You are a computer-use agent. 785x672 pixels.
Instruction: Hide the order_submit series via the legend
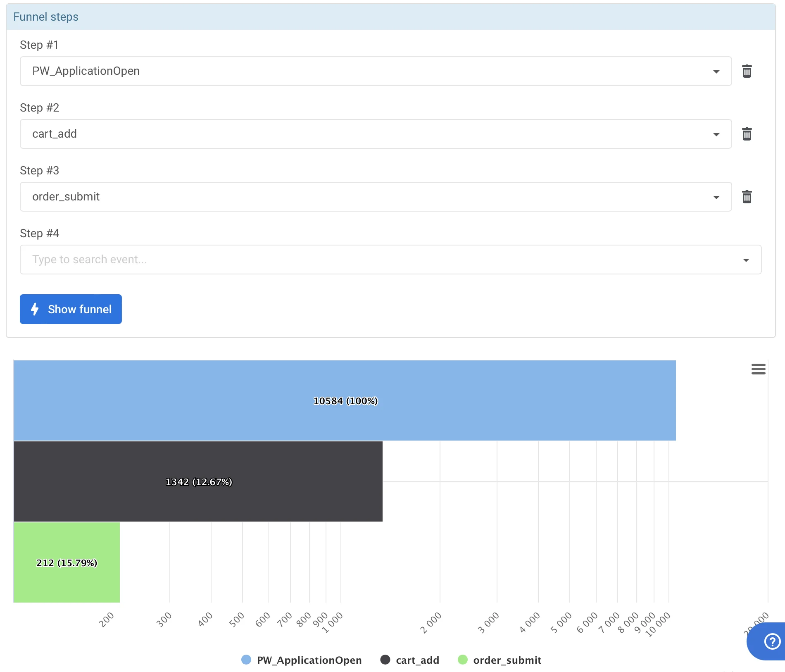coord(507,660)
